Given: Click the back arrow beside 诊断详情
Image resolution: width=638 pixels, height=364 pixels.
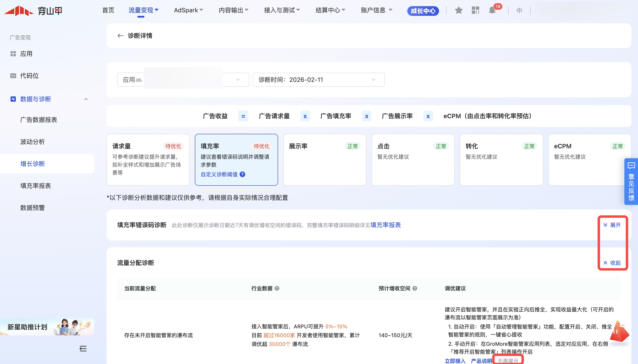Looking at the screenshot, I should (x=120, y=36).
